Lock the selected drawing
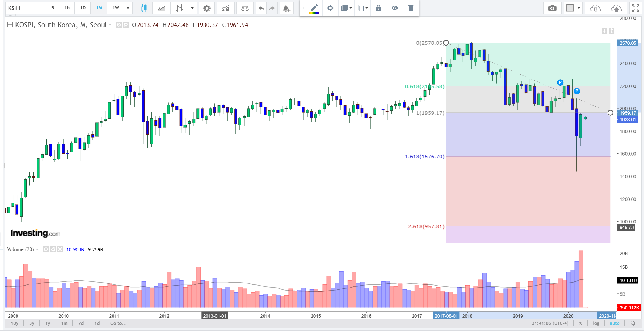Screen dimensions: 644x332 (x=378, y=8)
